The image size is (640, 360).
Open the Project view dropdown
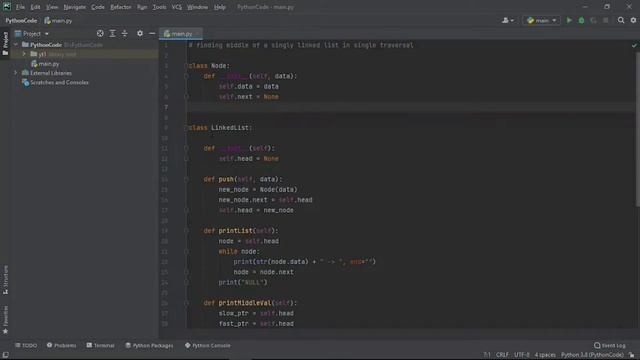pyautogui.click(x=32, y=33)
